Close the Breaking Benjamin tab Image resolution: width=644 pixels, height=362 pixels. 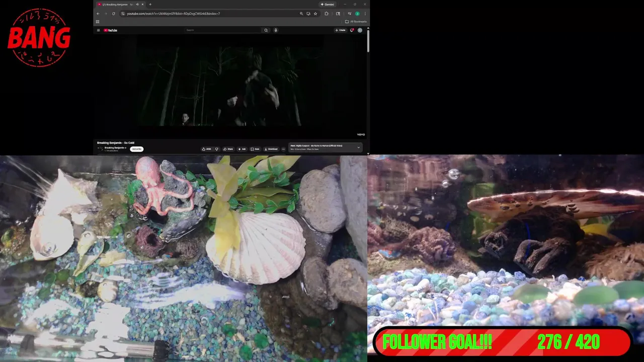(x=142, y=4)
